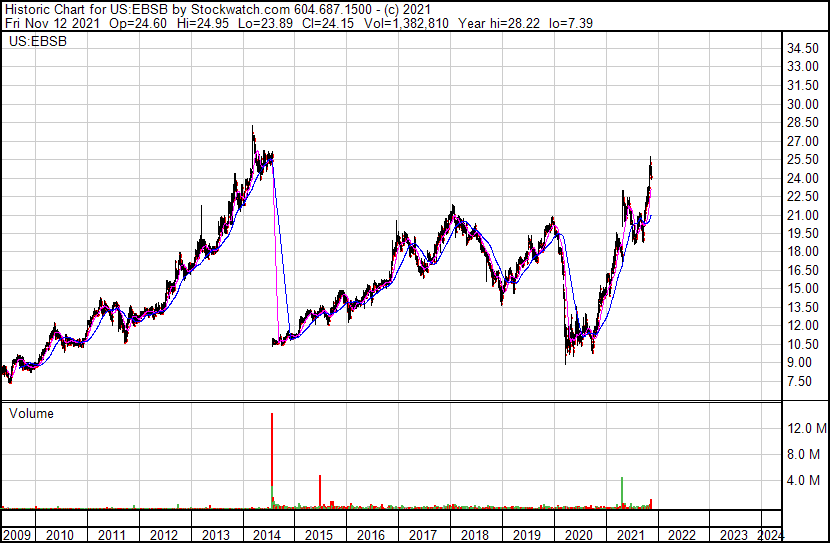Image resolution: width=830 pixels, height=543 pixels.
Task: Select the 2016 year label on time axis
Action: tap(371, 535)
